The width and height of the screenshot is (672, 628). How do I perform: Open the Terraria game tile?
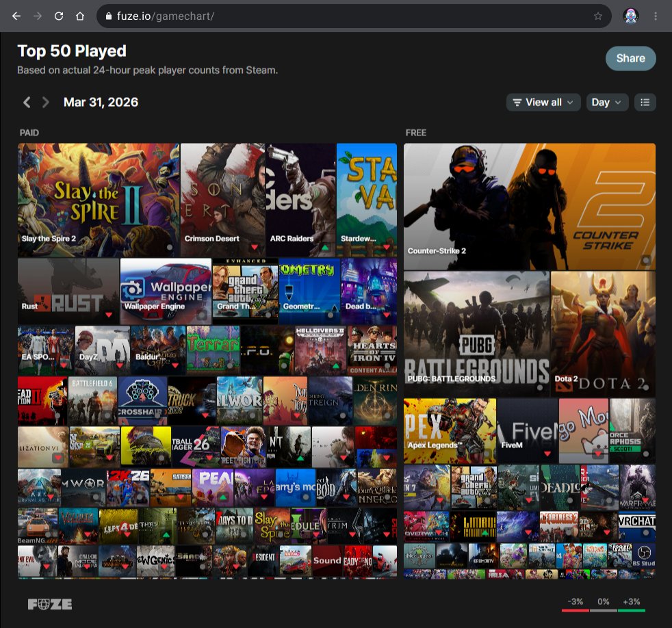(x=213, y=350)
